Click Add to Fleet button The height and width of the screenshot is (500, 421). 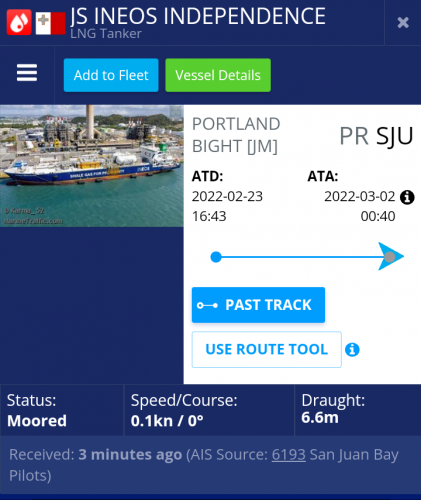tap(111, 75)
